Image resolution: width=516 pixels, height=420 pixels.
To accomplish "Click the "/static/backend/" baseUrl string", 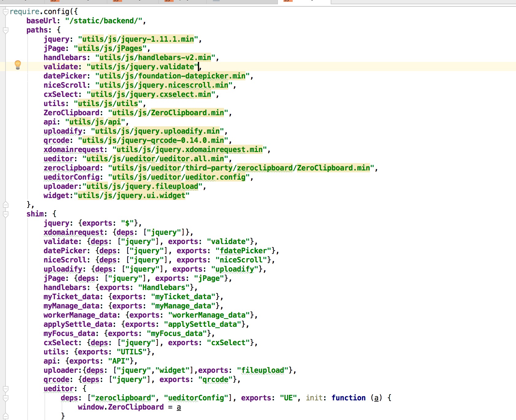I will click(103, 21).
